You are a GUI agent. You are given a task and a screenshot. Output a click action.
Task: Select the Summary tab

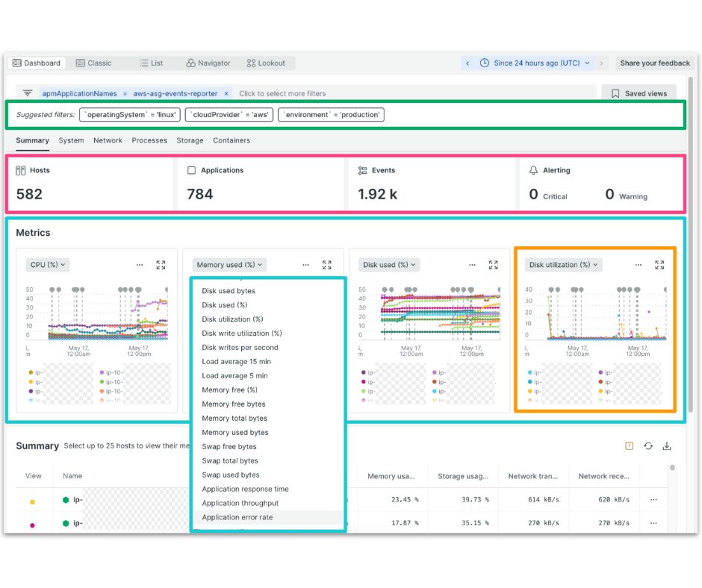coord(32,140)
